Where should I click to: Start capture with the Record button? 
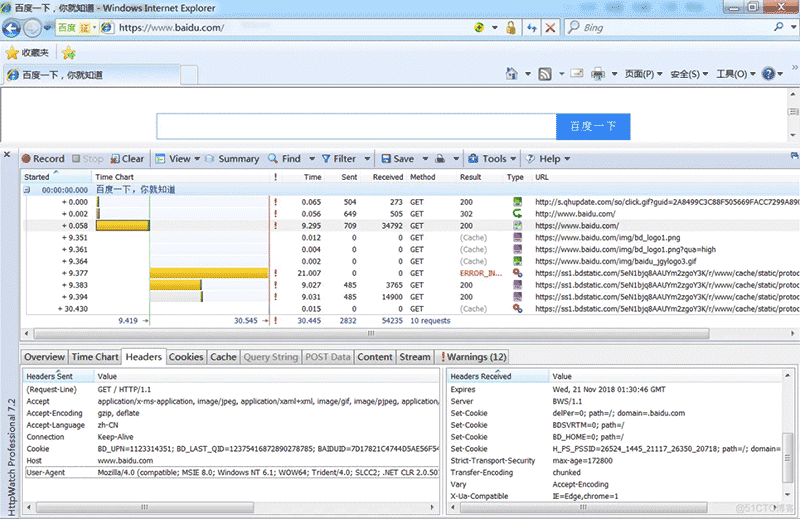pyautogui.click(x=41, y=158)
